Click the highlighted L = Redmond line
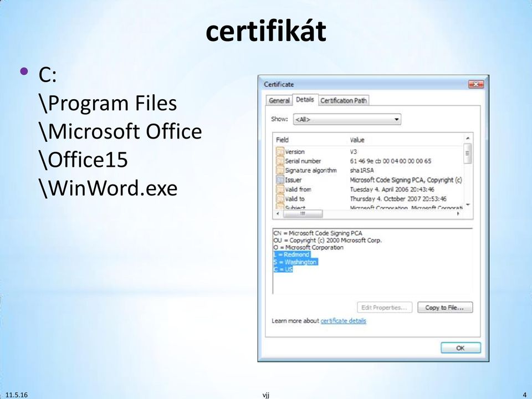The height and width of the screenshot is (399, 532). pos(292,254)
